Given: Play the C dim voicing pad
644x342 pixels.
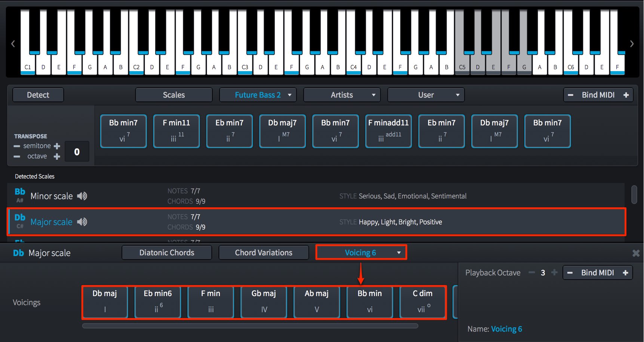Looking at the screenshot, I should 423,302.
